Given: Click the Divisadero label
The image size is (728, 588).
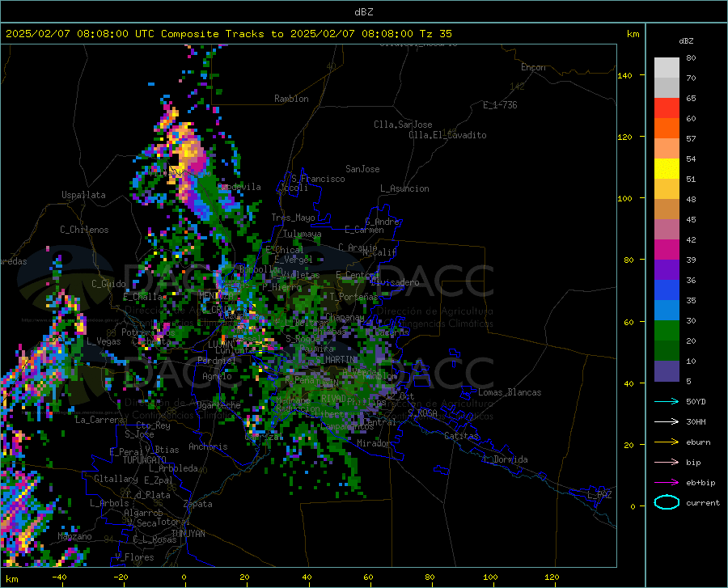Looking at the screenshot, I should pos(395,282).
